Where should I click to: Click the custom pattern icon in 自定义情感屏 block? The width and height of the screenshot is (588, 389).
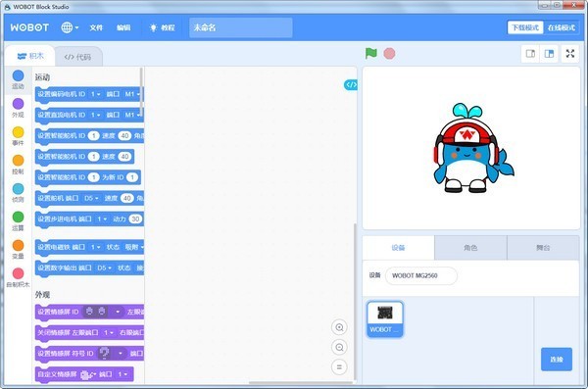(x=86, y=374)
